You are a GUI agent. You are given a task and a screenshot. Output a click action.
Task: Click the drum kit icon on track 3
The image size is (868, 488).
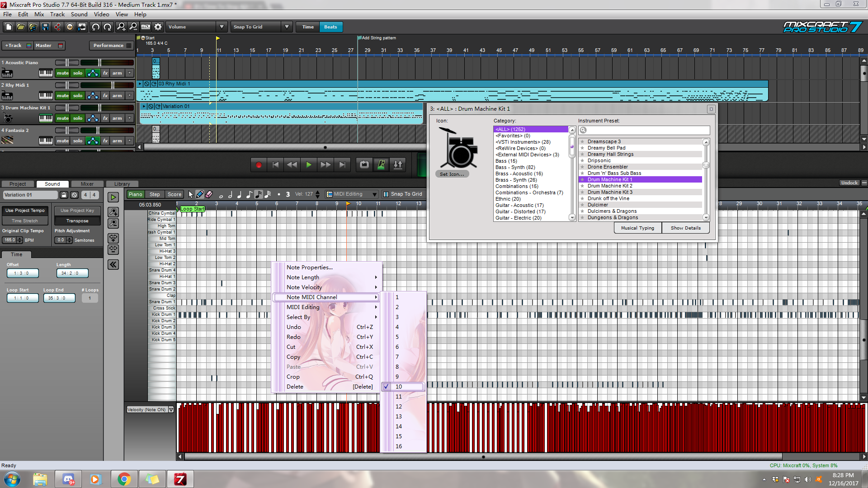(8, 118)
